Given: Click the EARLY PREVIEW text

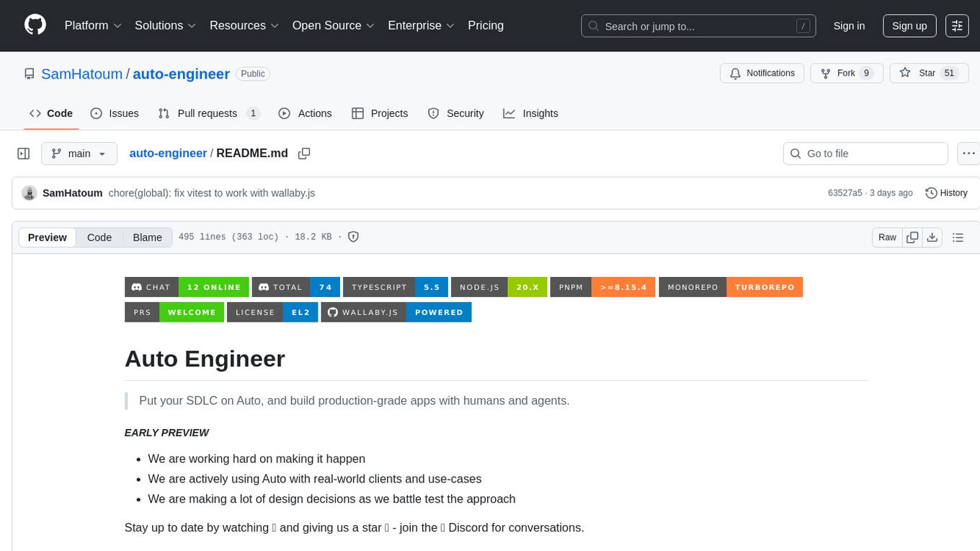Looking at the screenshot, I should [x=166, y=433].
